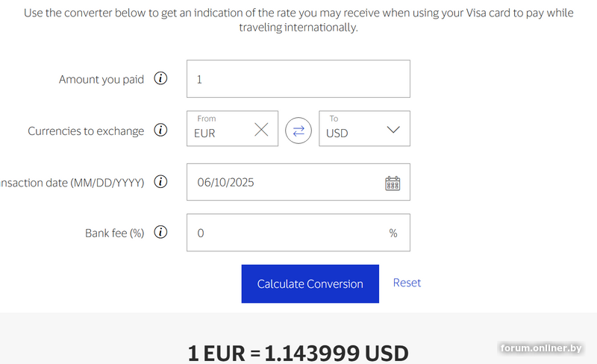Click the info icon beside Amount you paid
The width and height of the screenshot is (597, 364).
coord(160,78)
